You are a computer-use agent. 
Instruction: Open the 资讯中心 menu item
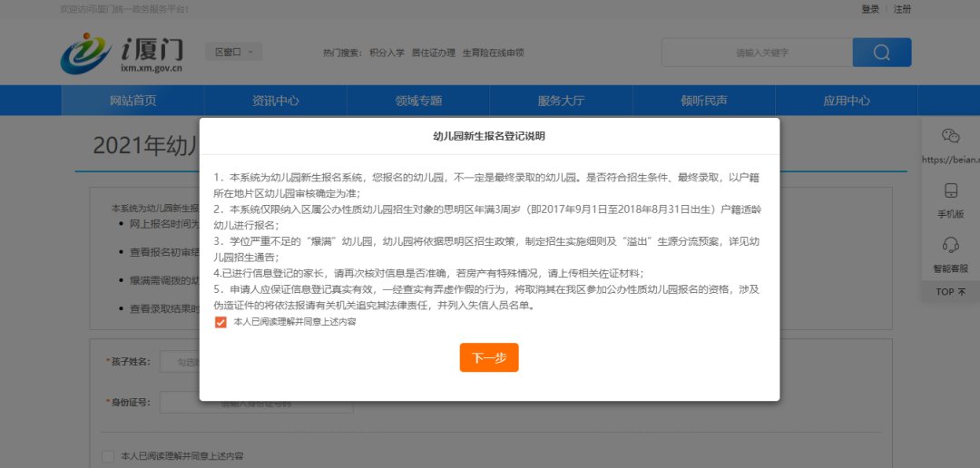click(276, 101)
